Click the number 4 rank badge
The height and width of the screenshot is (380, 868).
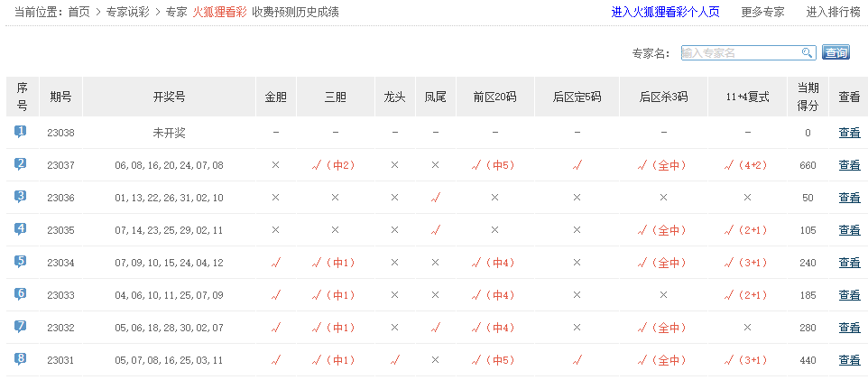point(21,229)
